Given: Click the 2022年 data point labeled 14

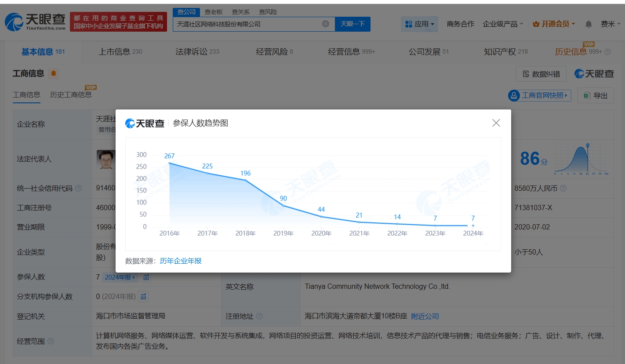Looking at the screenshot, I should click(x=397, y=224).
